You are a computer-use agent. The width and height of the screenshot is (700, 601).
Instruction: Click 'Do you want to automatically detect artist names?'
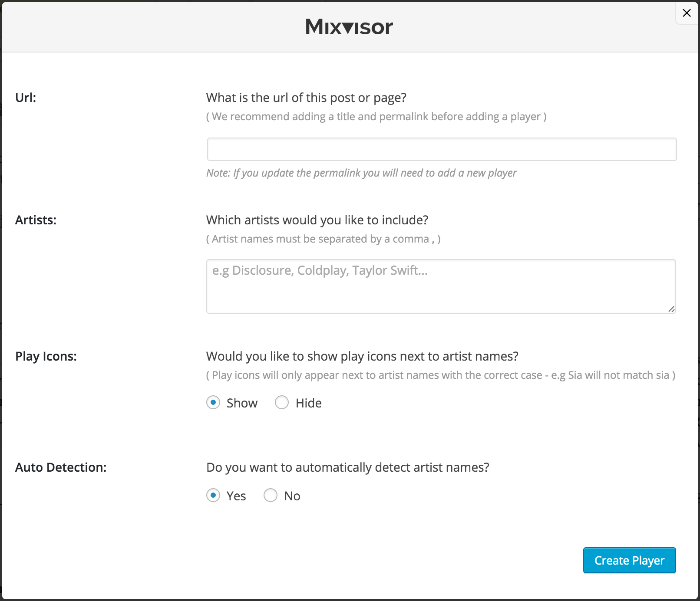click(x=347, y=467)
